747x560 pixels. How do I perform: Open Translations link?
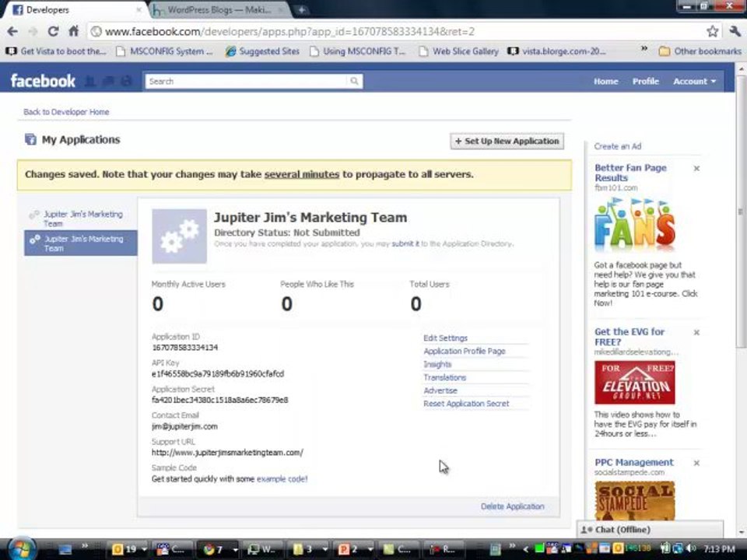[445, 377]
